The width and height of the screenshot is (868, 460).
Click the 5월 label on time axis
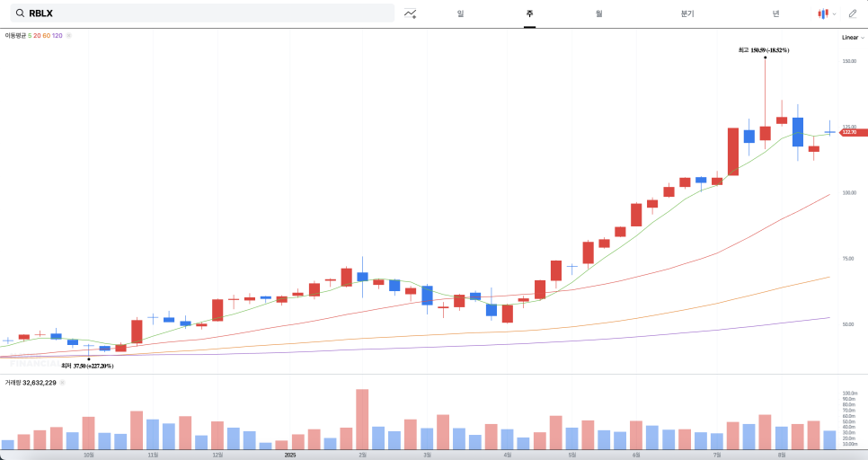(571, 455)
